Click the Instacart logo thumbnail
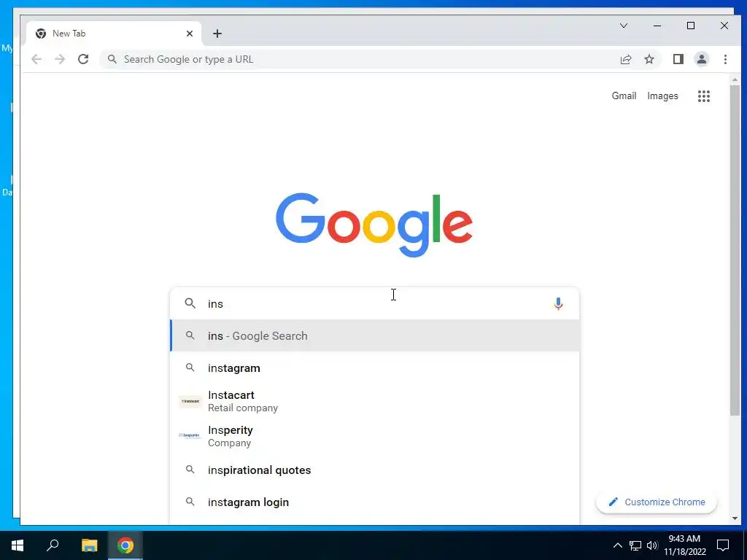Screen dimensions: 747x560 (190, 401)
